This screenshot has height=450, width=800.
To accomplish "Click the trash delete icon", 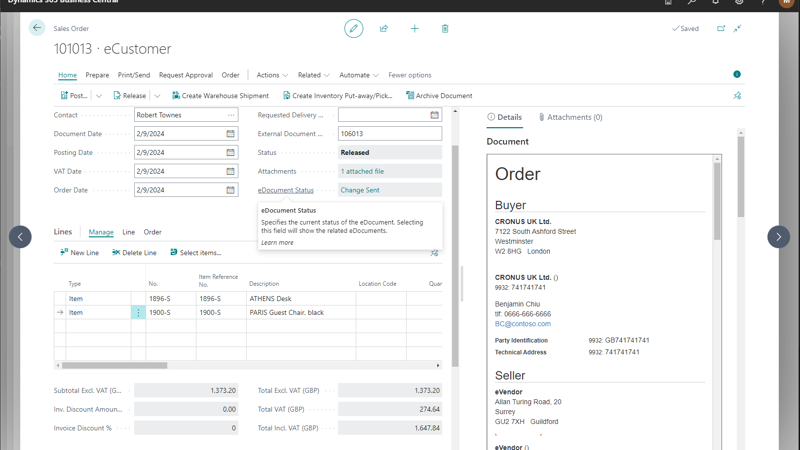I will tap(445, 29).
